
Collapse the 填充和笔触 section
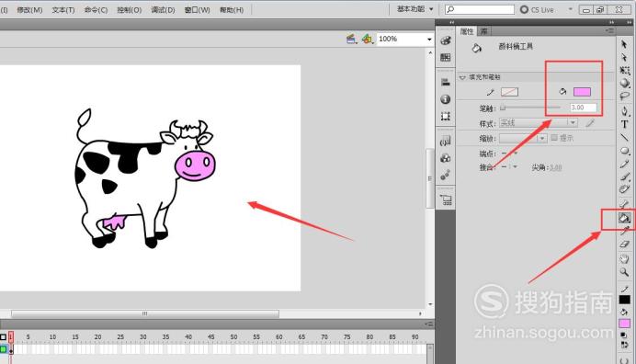click(x=462, y=77)
